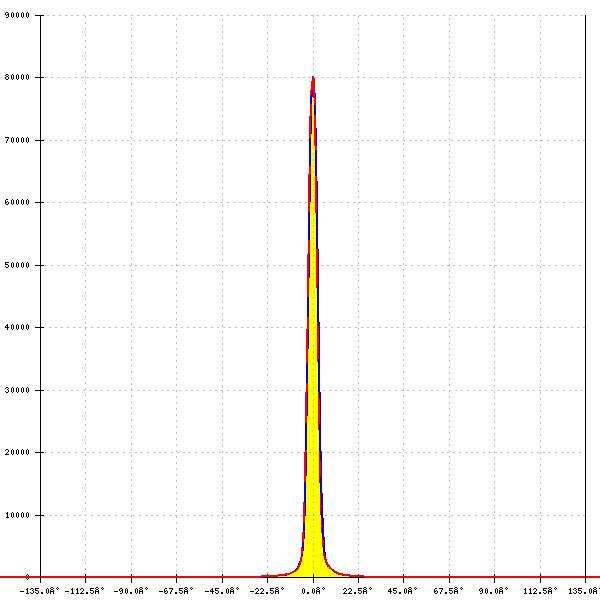Pick the 60000 y-axis label
Viewport: 600px width, 600px height.
coord(17,202)
